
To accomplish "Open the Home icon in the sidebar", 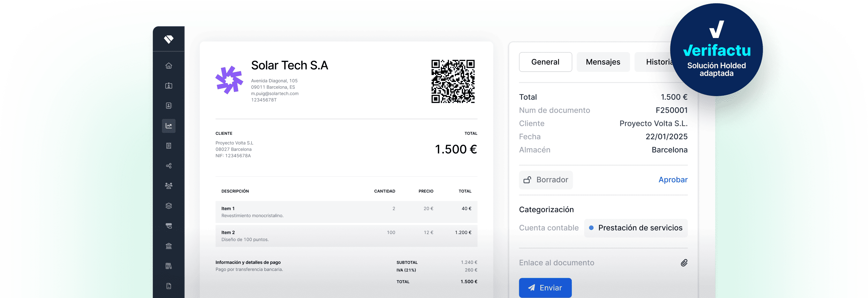I will pyautogui.click(x=168, y=66).
